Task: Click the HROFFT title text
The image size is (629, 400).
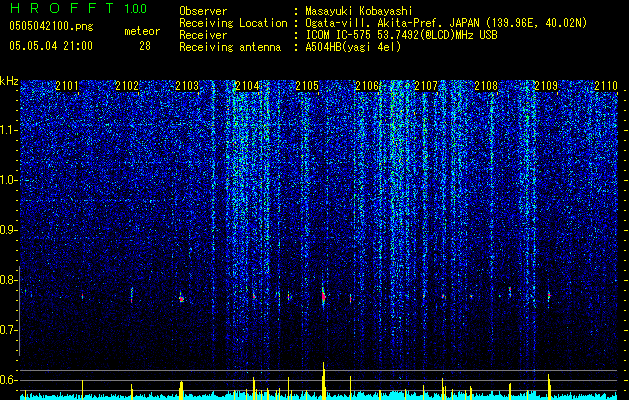Action: click(x=62, y=8)
